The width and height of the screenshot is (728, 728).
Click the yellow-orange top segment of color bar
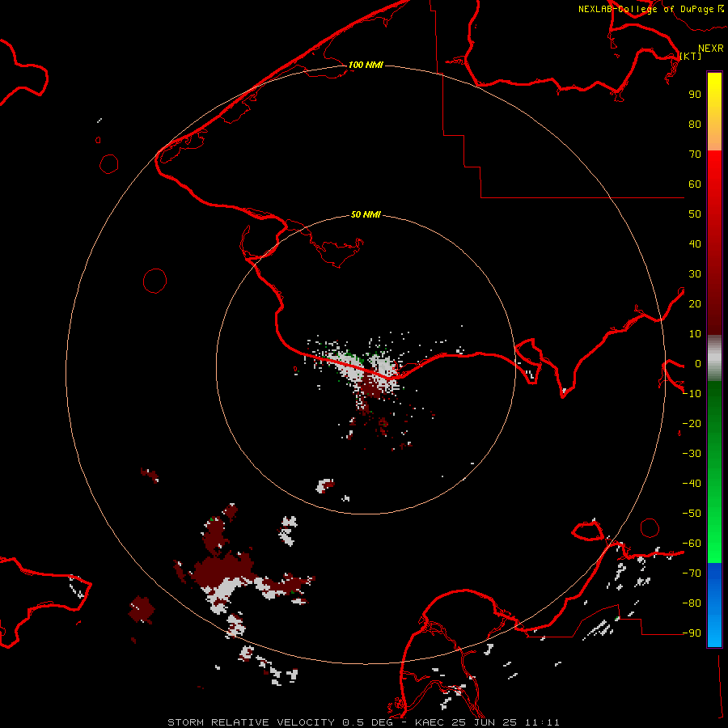point(714,112)
